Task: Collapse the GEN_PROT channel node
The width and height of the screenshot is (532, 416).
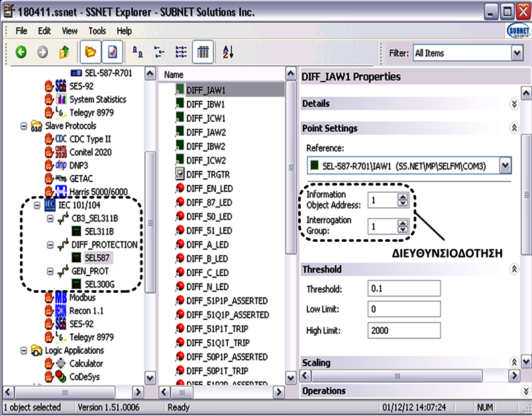Action: (x=50, y=271)
